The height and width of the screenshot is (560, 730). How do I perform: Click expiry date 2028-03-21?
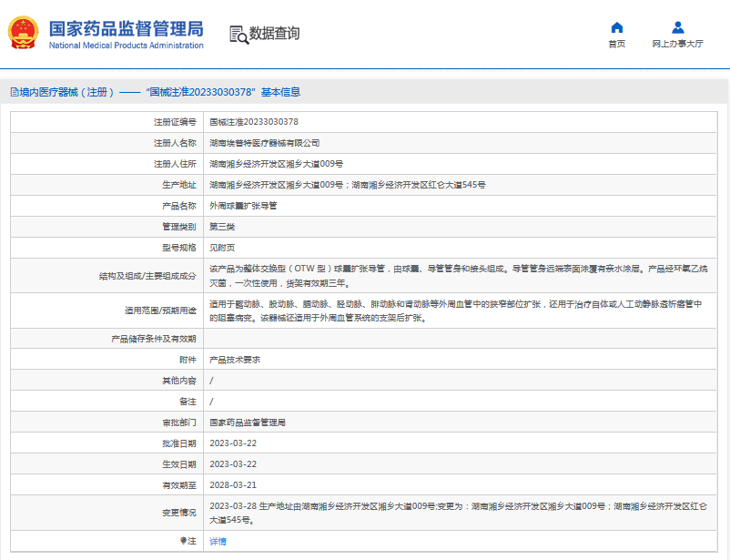pyautogui.click(x=233, y=485)
